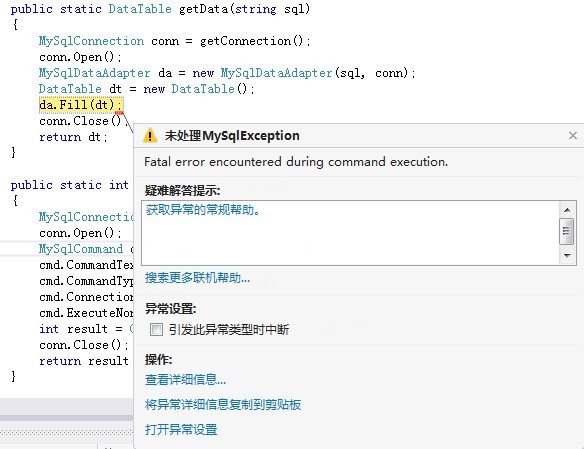Click inside the troubleshooting tips list box
The width and height of the screenshot is (584, 449).
click(351, 233)
